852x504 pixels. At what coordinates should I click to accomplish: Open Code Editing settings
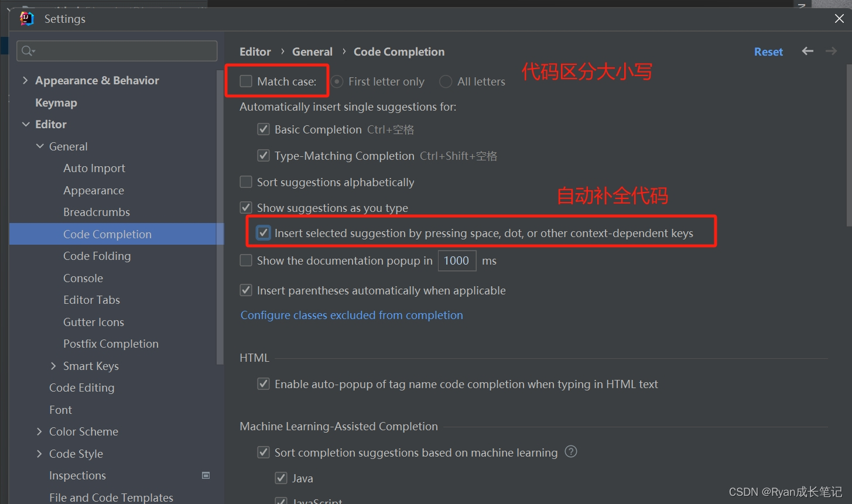click(x=82, y=388)
